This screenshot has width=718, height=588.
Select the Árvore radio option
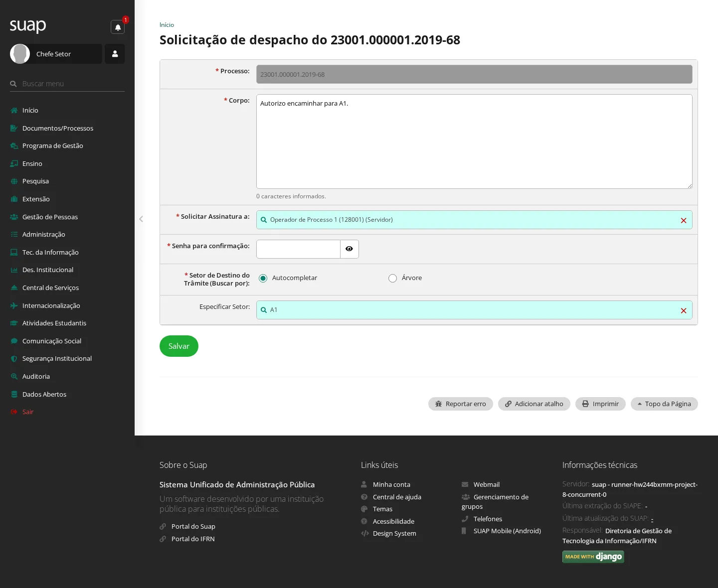point(392,278)
